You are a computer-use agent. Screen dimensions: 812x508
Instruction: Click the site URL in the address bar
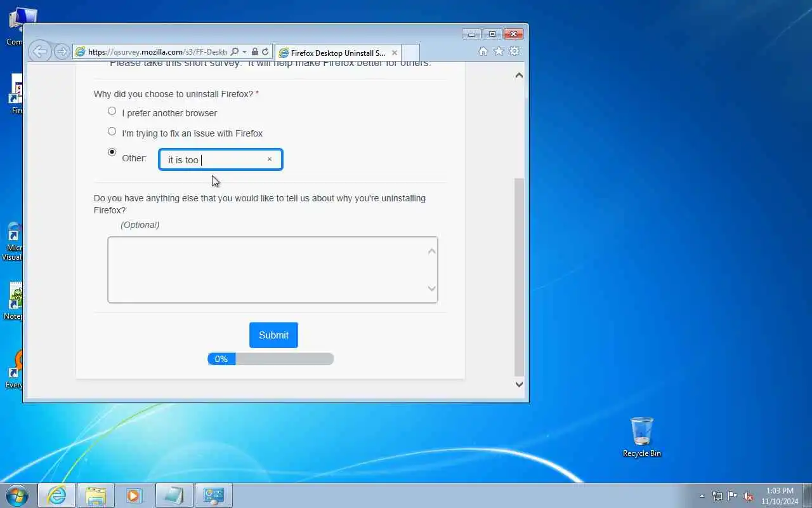tap(157, 52)
